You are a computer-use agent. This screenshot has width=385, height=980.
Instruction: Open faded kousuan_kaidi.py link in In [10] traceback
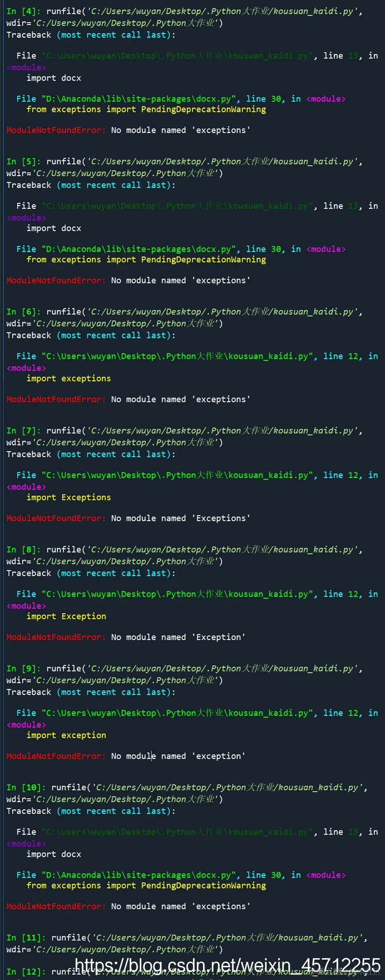click(x=178, y=832)
